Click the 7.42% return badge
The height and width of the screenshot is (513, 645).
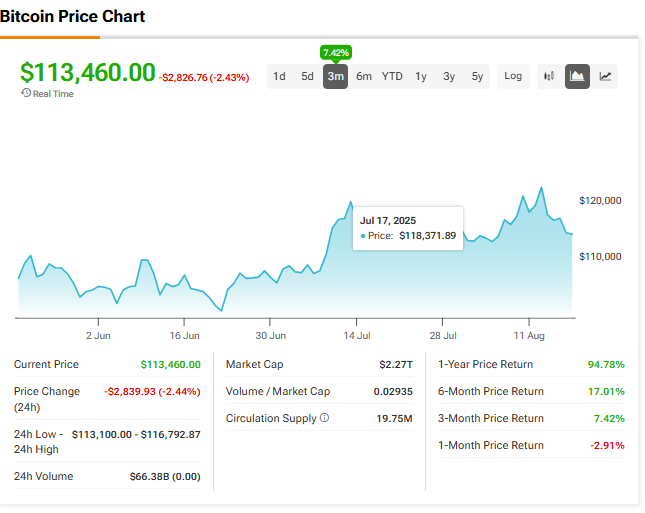tap(336, 53)
